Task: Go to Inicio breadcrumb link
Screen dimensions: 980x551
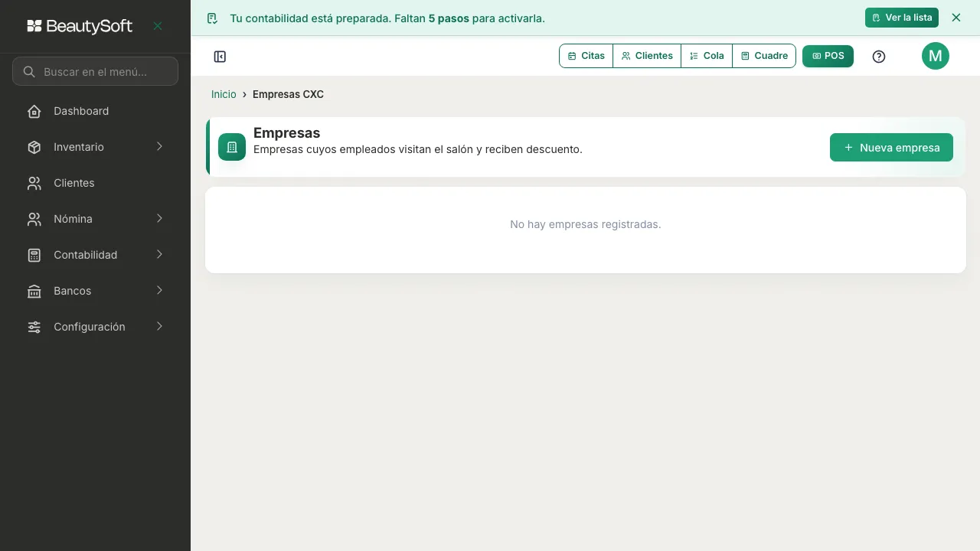Action: point(224,94)
